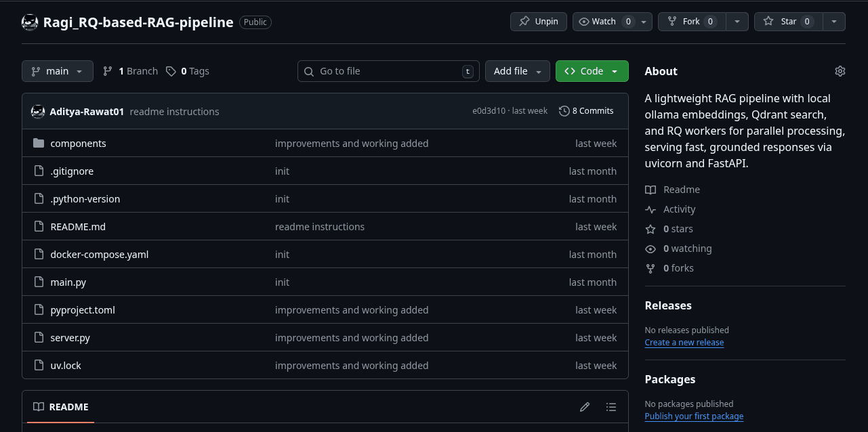Click the Go to file search field
Image resolution: width=868 pixels, height=432 pixels.
[x=388, y=71]
